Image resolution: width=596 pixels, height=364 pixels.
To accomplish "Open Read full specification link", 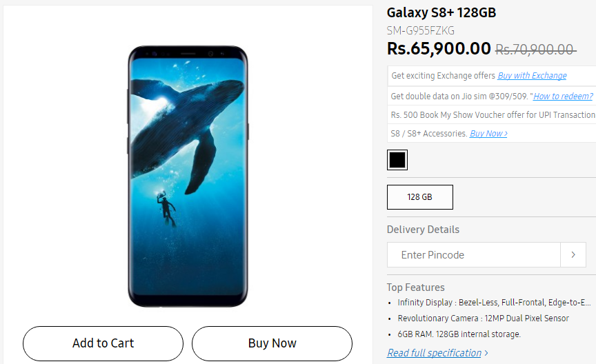I will coord(434,353).
